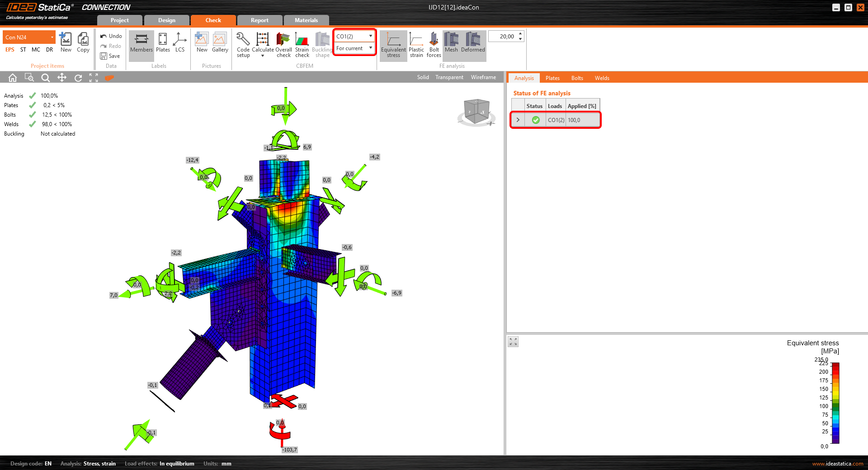Select the magnifier zoom tool

[46, 78]
